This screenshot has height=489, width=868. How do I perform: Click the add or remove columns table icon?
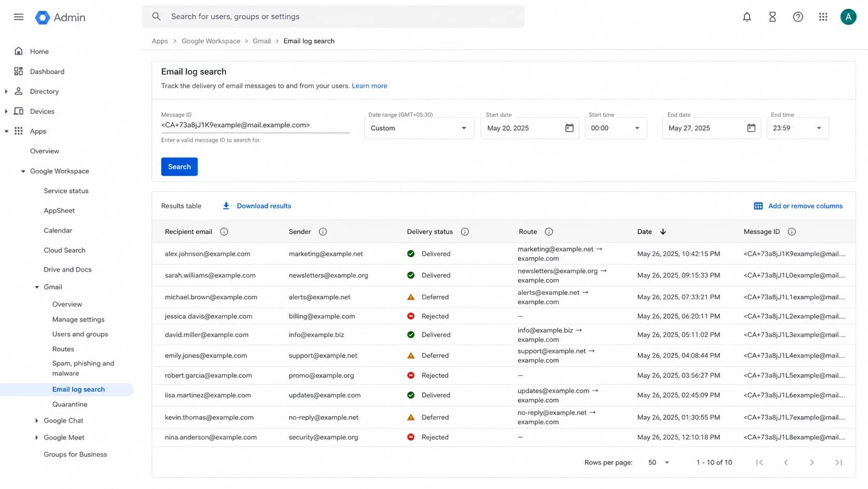click(758, 206)
